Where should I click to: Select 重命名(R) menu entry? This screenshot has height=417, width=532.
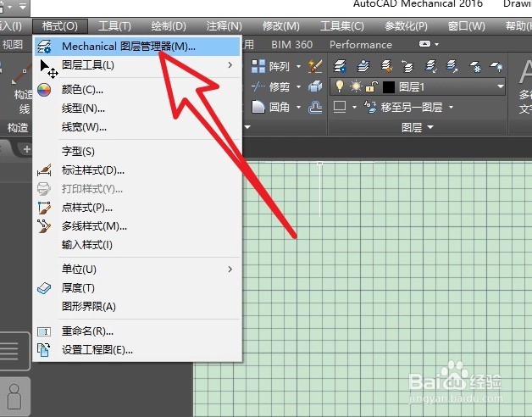pyautogui.click(x=137, y=331)
